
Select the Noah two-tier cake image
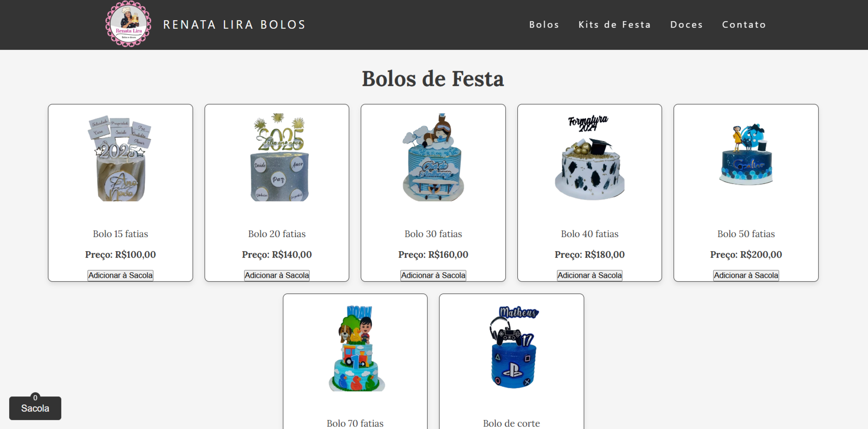coord(357,348)
